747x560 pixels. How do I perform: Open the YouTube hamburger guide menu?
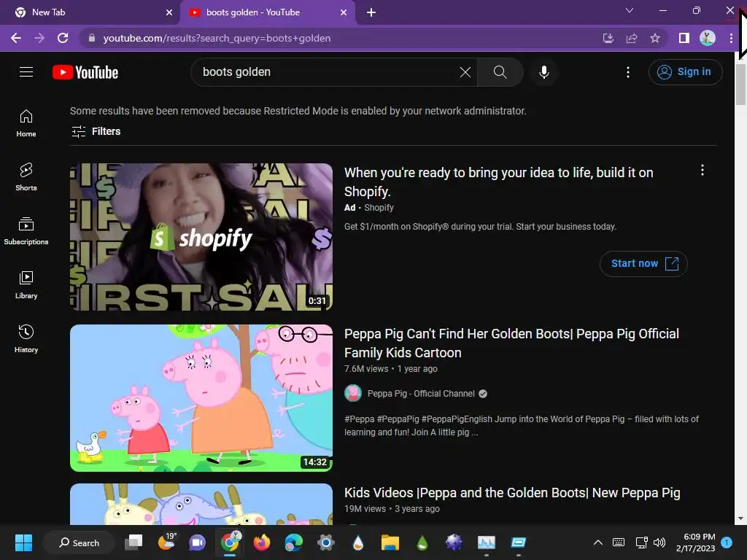tap(26, 72)
